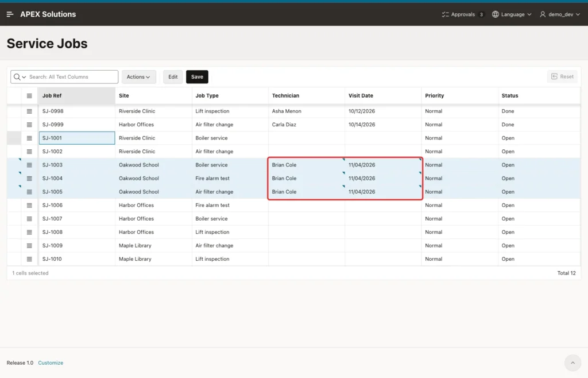588x378 pixels.
Task: Open row actions menu for SJ-1008
Action: [x=29, y=233]
